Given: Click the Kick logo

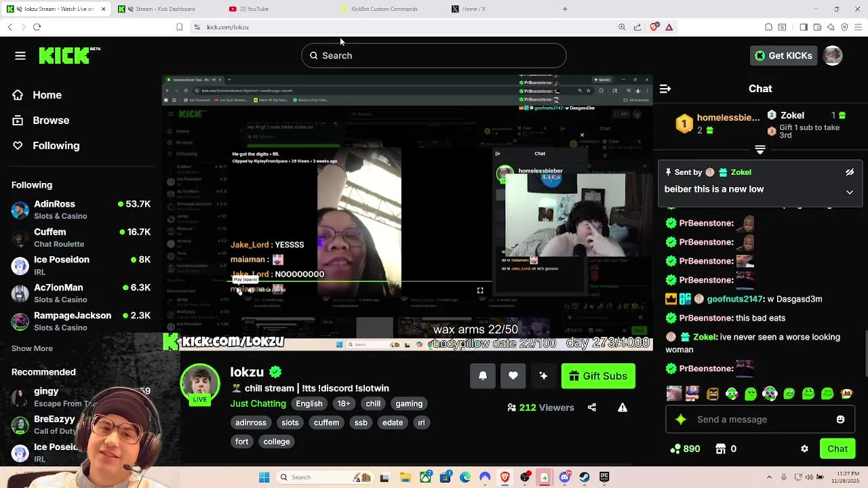Looking at the screenshot, I should click(x=64, y=56).
